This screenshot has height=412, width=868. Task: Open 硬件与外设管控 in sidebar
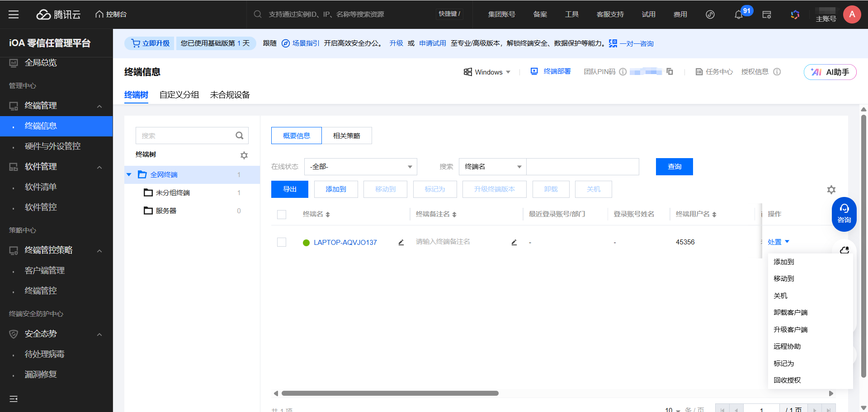52,146
